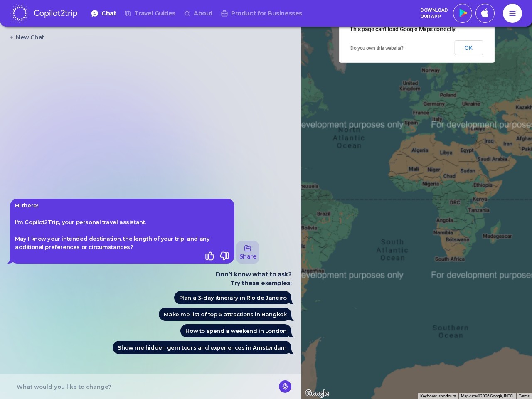This screenshot has height=399, width=532.
Task: Like the assistant greeting with thumbs up
Action: point(210,256)
